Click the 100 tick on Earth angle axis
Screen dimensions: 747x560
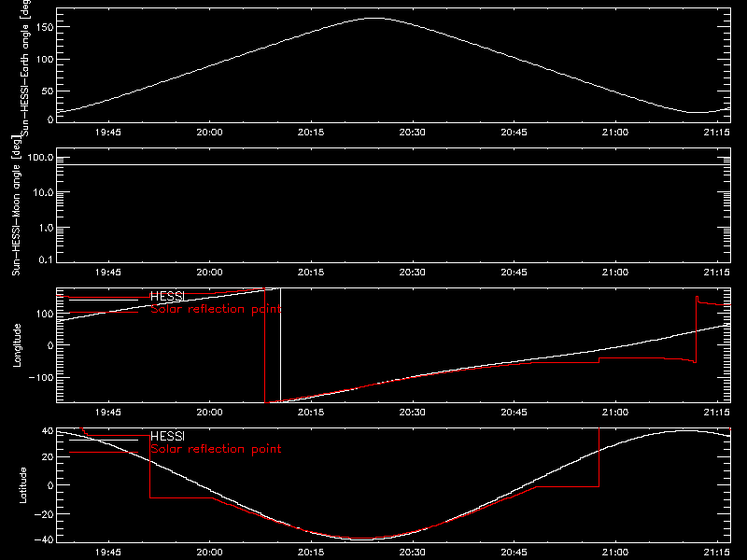pos(45,59)
